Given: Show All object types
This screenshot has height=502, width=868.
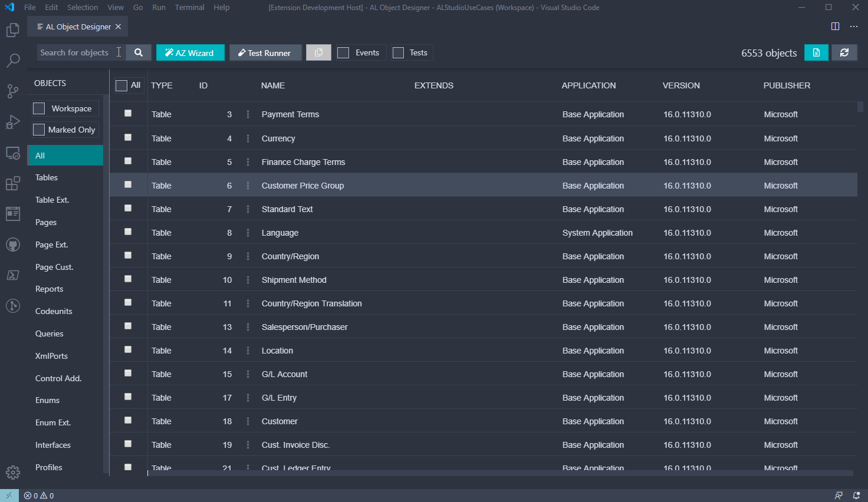Looking at the screenshot, I should 65,156.
